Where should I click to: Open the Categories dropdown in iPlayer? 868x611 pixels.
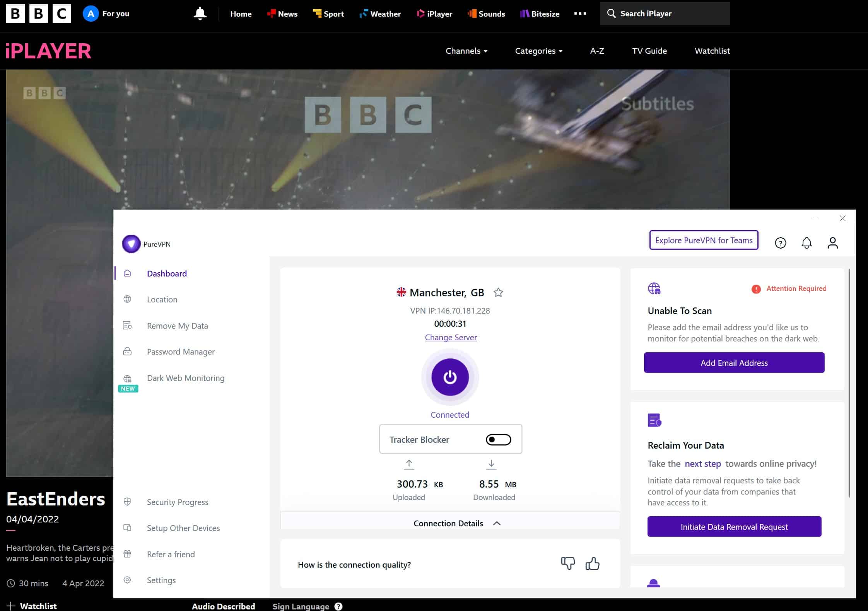click(539, 51)
